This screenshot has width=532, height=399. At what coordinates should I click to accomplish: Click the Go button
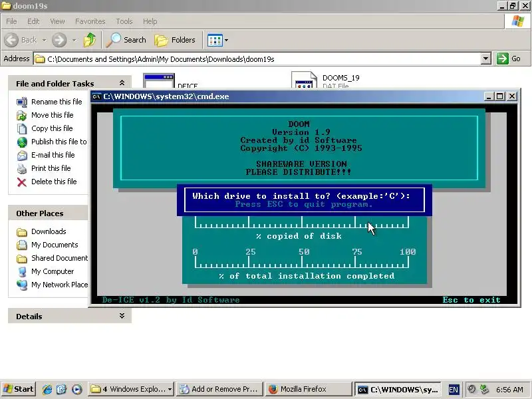point(509,59)
